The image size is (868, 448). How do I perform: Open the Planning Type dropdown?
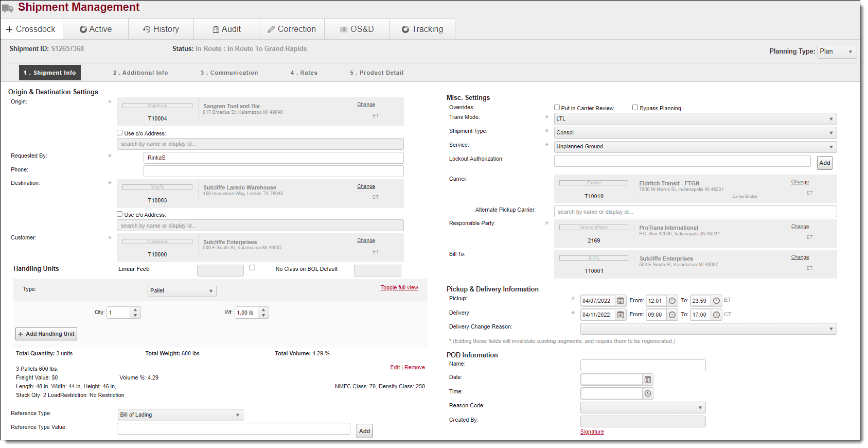836,51
